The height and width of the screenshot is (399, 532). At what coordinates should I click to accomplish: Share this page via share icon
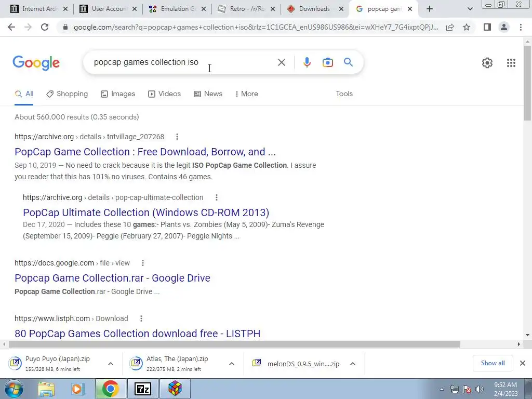(x=450, y=27)
